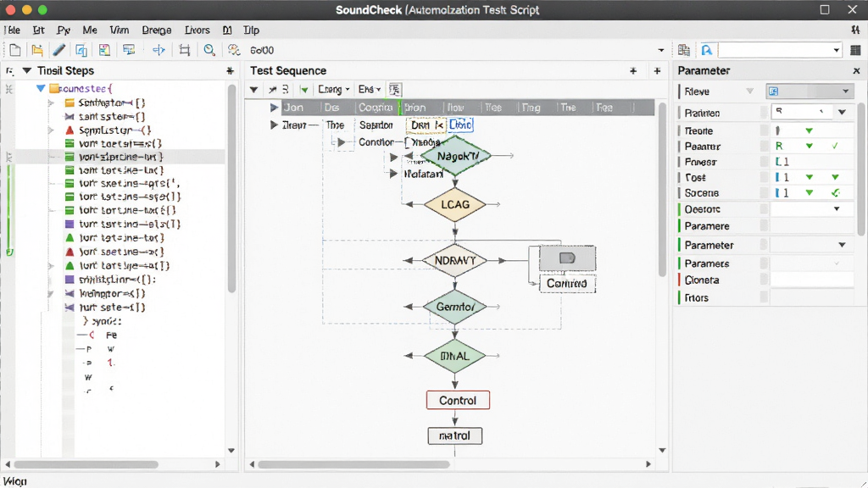Image resolution: width=868 pixels, height=488 pixels.
Task: Click the Coqrin column header
Action: 376,108
